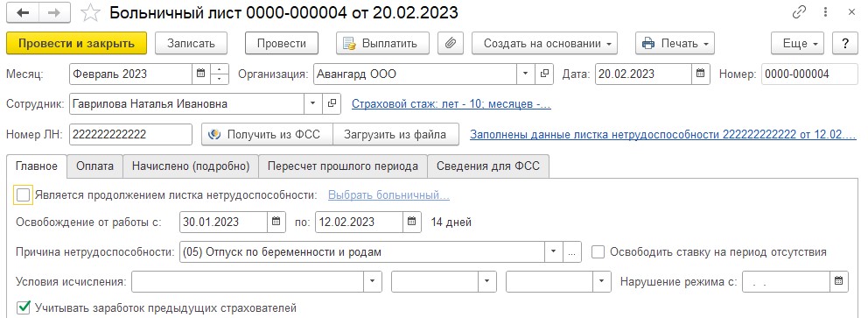Image resolution: width=868 pixels, height=318 pixels.
Task: Focus the Дата field showing 20.02.2023
Action: point(643,74)
